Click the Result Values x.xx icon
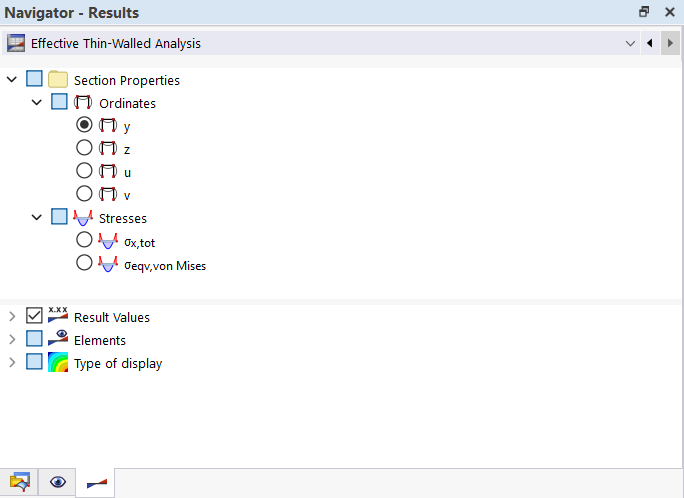The height and width of the screenshot is (498, 684). click(x=58, y=316)
